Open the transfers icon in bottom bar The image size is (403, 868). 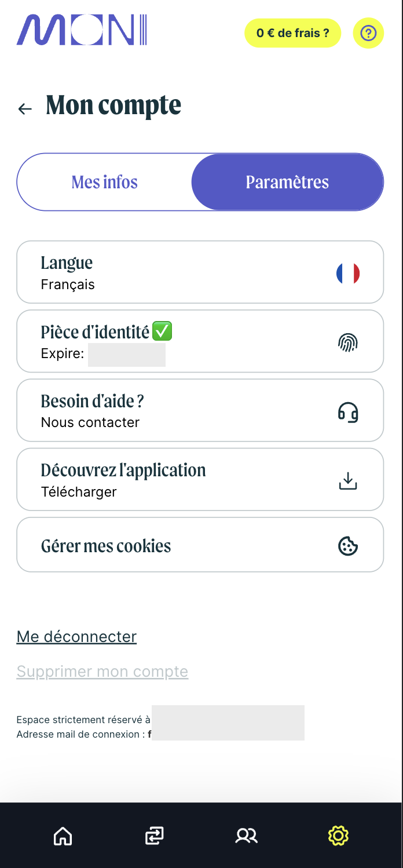(x=155, y=836)
